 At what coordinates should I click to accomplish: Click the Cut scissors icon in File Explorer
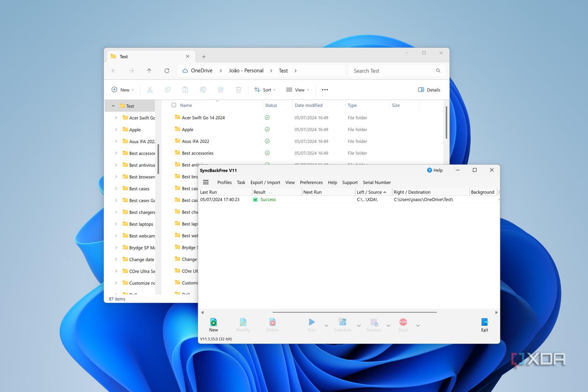coord(150,90)
